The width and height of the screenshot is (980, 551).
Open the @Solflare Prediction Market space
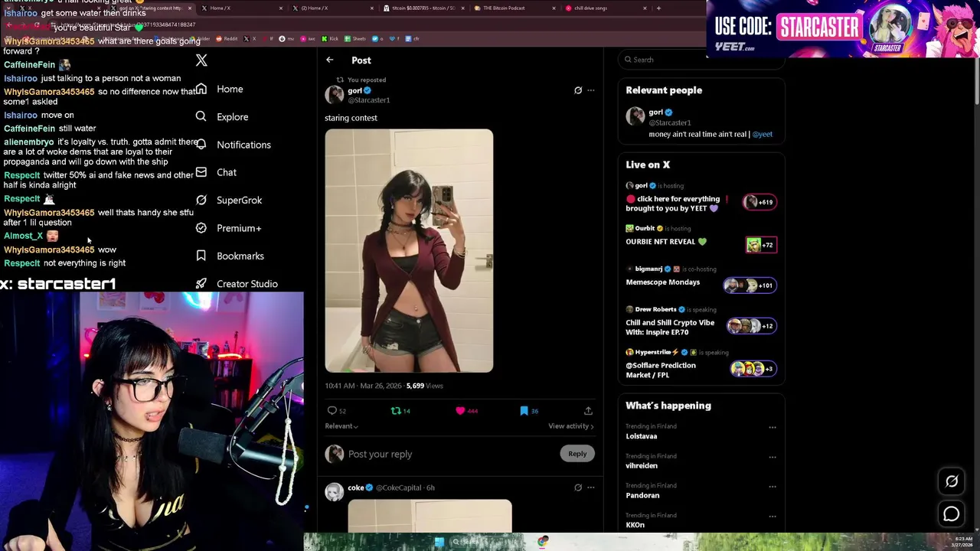pyautogui.click(x=661, y=370)
